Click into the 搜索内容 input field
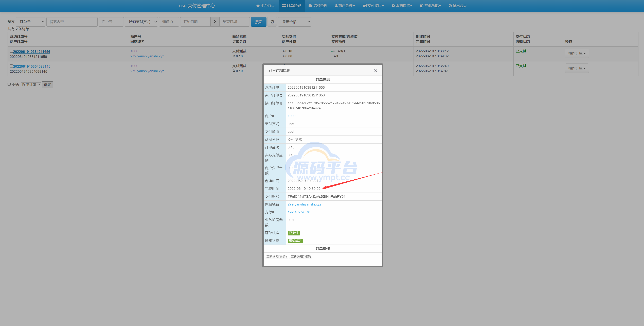Screen dimensions: 644x326 coord(72,22)
